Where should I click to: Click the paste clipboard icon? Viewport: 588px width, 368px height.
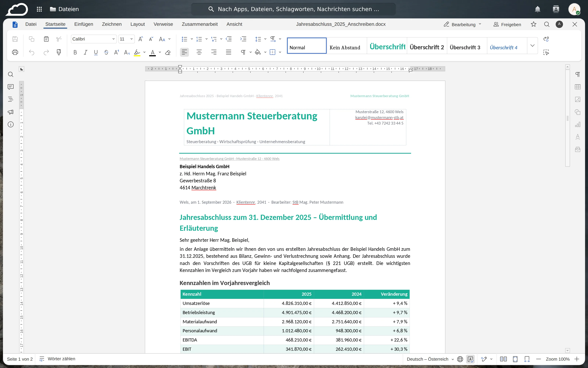coord(46,39)
